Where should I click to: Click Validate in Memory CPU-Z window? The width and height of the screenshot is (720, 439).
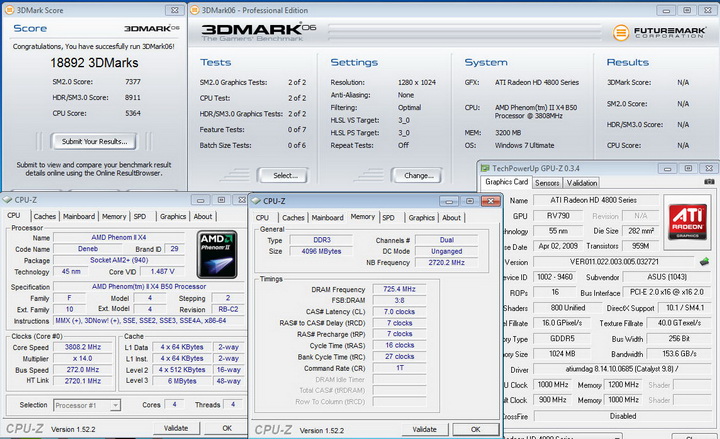(x=424, y=429)
